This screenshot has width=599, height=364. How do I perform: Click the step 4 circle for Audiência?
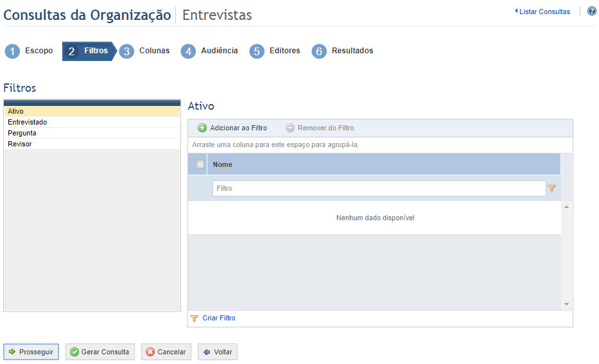pos(188,51)
